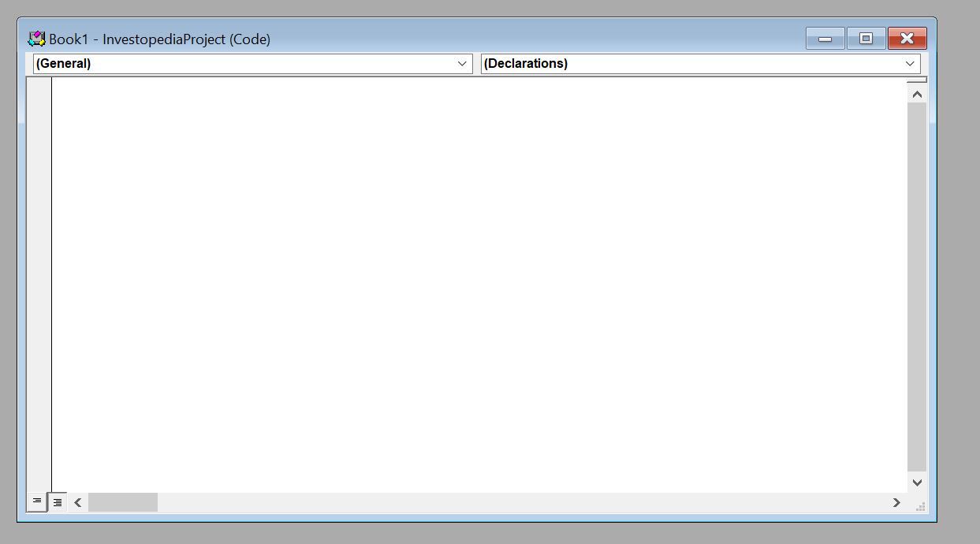Minimize the code window
This screenshot has width=980, height=544.
tap(825, 39)
